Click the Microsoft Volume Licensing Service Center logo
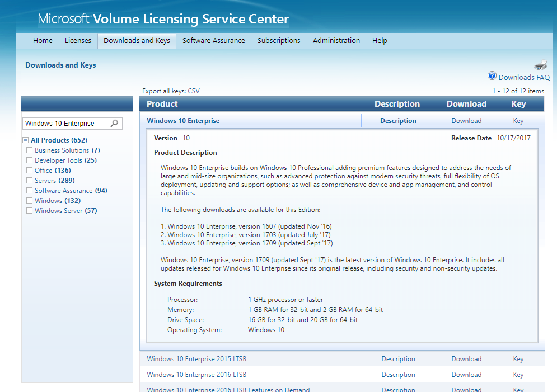The image size is (557, 392). pos(163,19)
